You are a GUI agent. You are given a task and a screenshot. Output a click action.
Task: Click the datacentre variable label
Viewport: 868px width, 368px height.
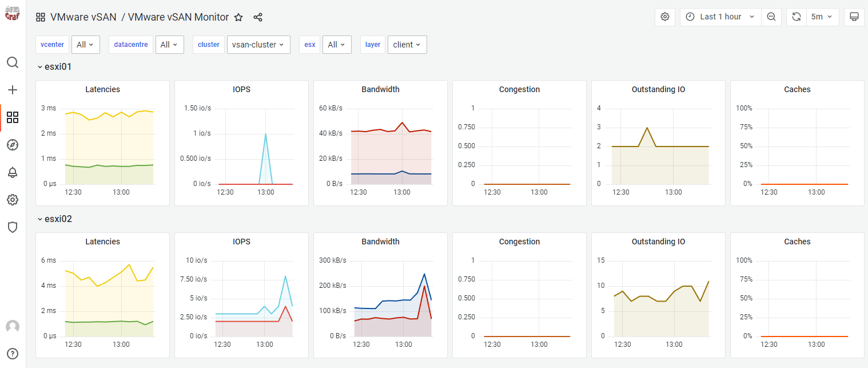tap(131, 45)
